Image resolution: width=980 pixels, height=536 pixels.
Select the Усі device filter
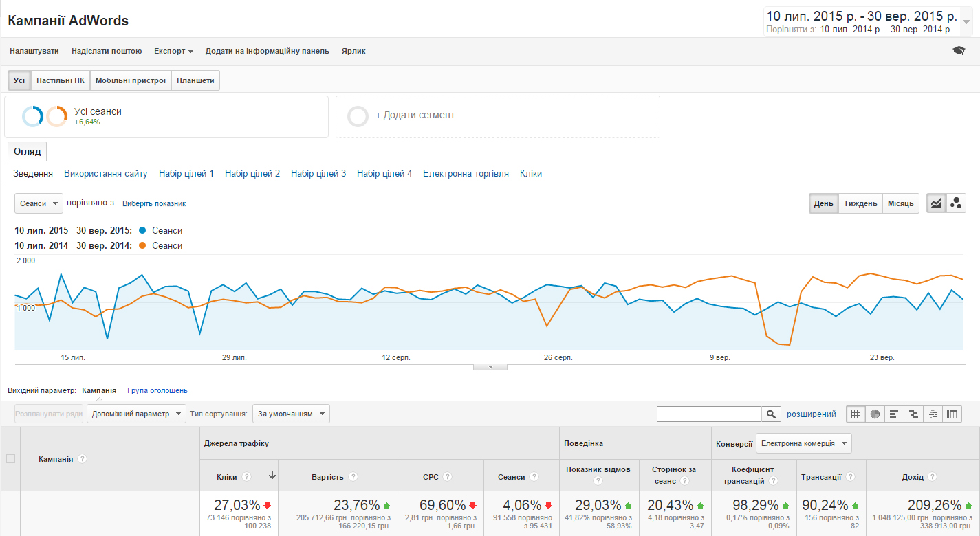[19, 80]
